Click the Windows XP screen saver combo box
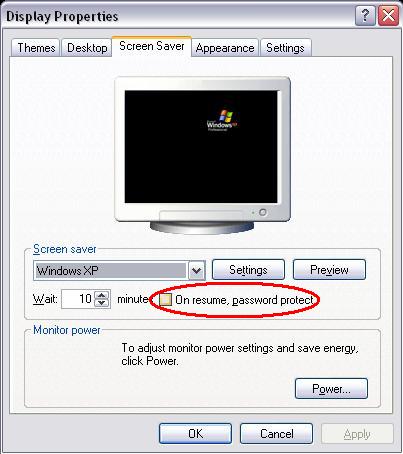The image size is (403, 454). click(x=119, y=270)
